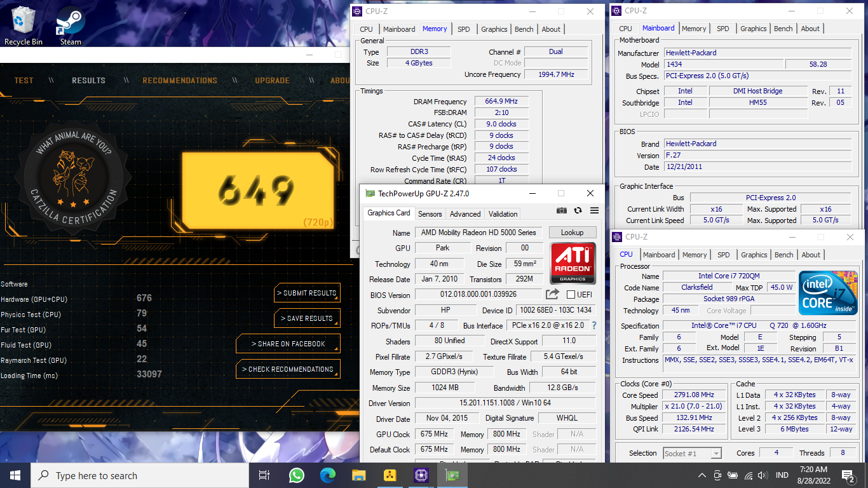Click the ATI Radeon Graphics logo in GPU-Z

(573, 262)
